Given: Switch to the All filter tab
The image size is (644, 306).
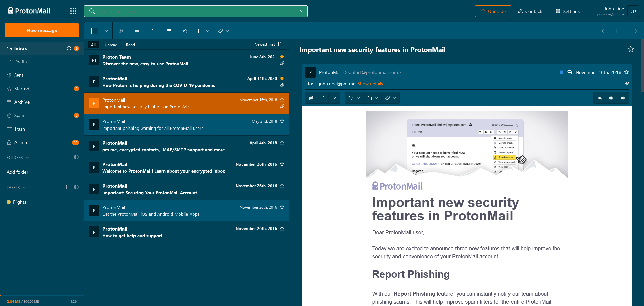Looking at the screenshot, I should coord(93,45).
